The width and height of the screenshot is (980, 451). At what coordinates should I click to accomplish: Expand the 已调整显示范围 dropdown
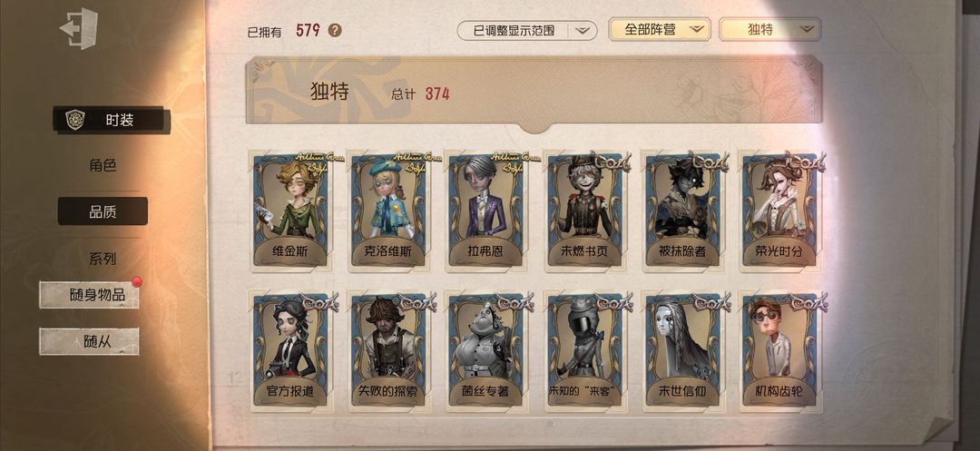pyautogui.click(x=527, y=30)
